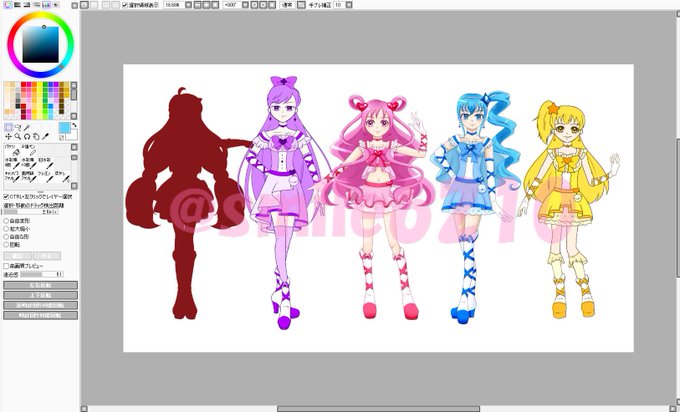
Task: Choose the Bucket fill tool
Action: click(x=13, y=150)
